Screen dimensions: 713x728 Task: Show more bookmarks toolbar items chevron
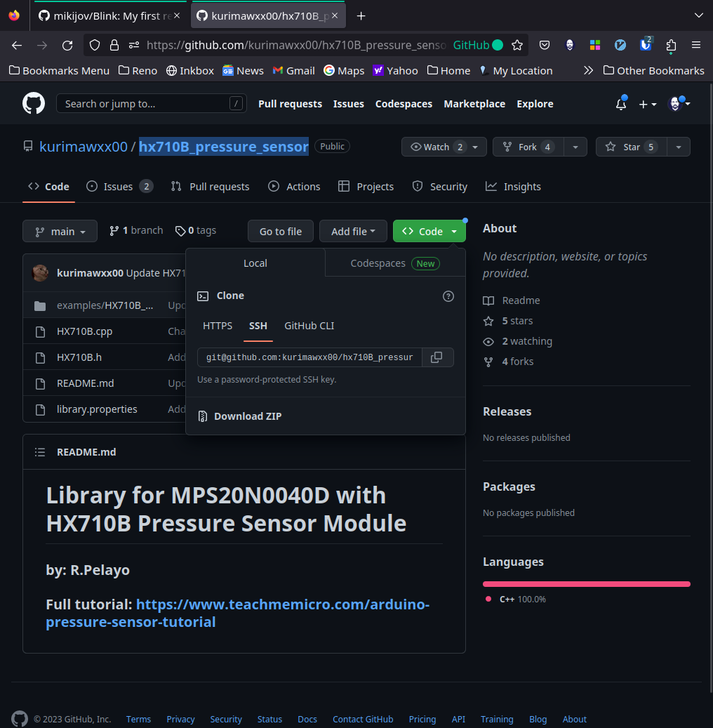coord(588,71)
